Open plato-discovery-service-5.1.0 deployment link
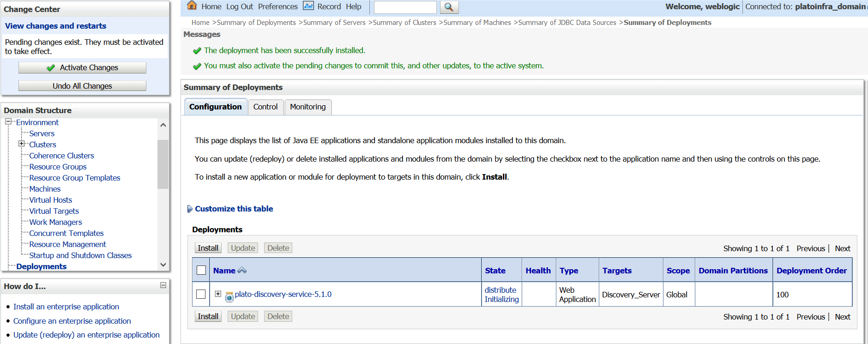 point(283,294)
